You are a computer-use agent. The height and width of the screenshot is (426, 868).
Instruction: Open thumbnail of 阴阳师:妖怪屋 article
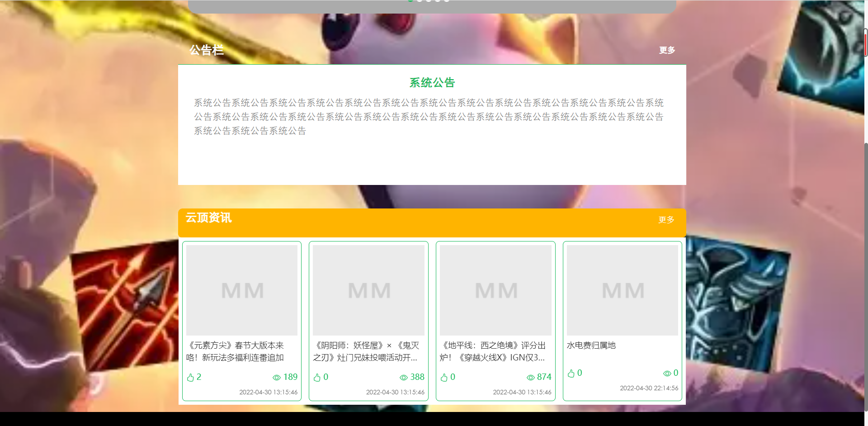pyautogui.click(x=368, y=290)
